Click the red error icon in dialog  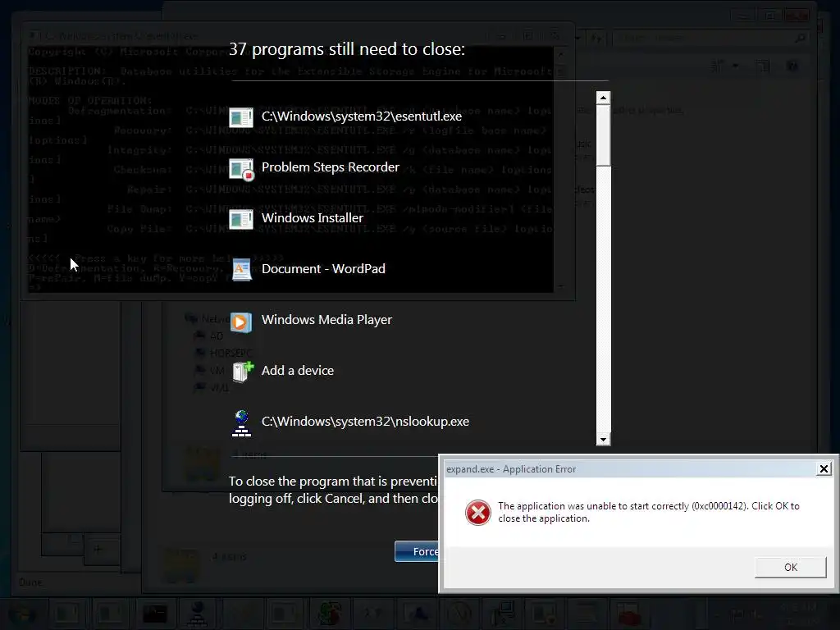(x=478, y=512)
